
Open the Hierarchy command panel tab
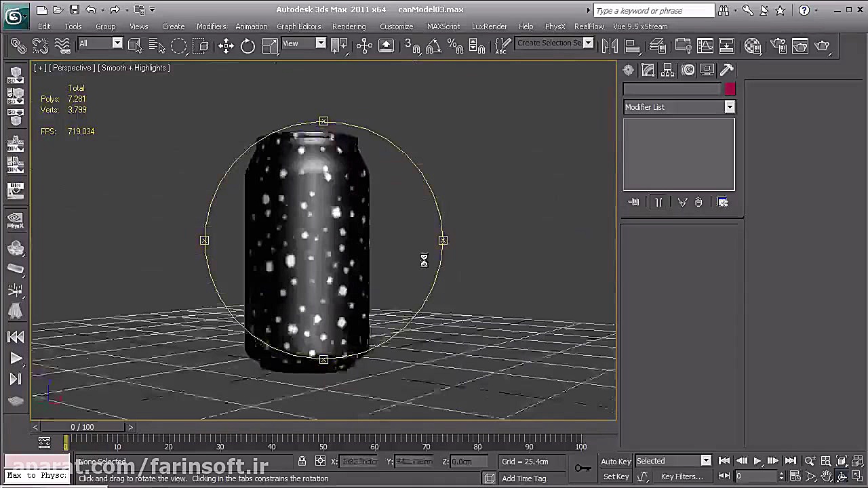(668, 70)
